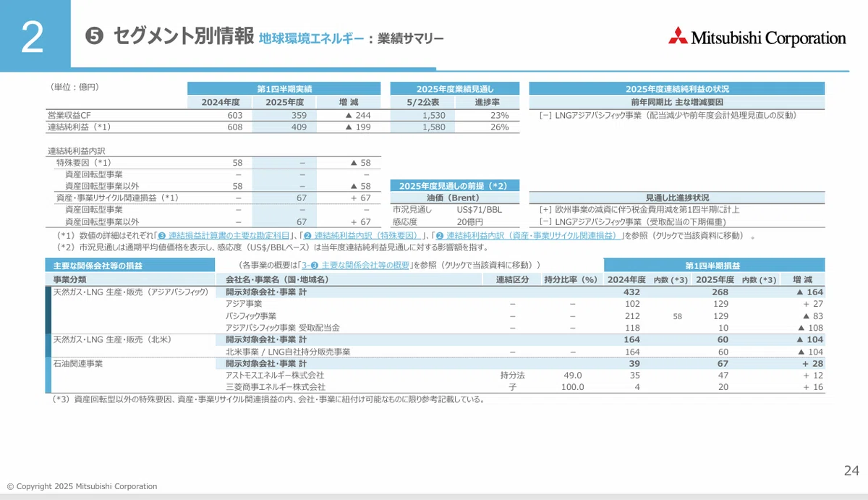Select the forecast value 1,580
This screenshot has height=500, width=868.
coord(433,127)
